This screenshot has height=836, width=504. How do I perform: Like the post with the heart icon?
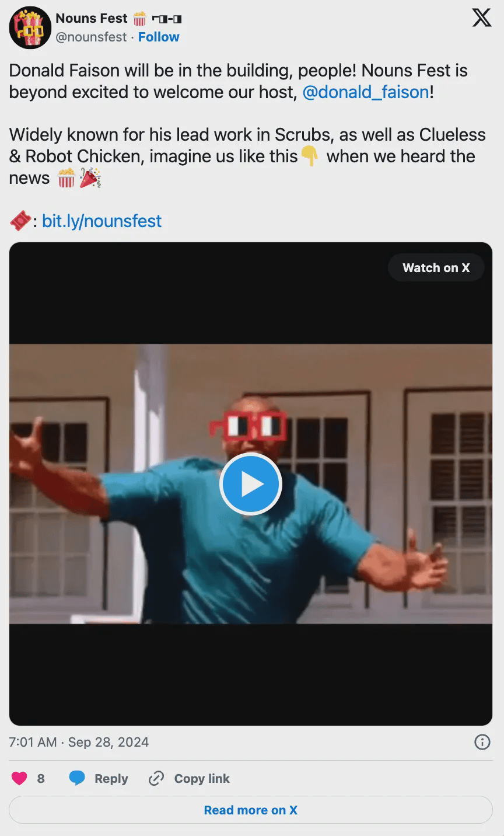19,778
